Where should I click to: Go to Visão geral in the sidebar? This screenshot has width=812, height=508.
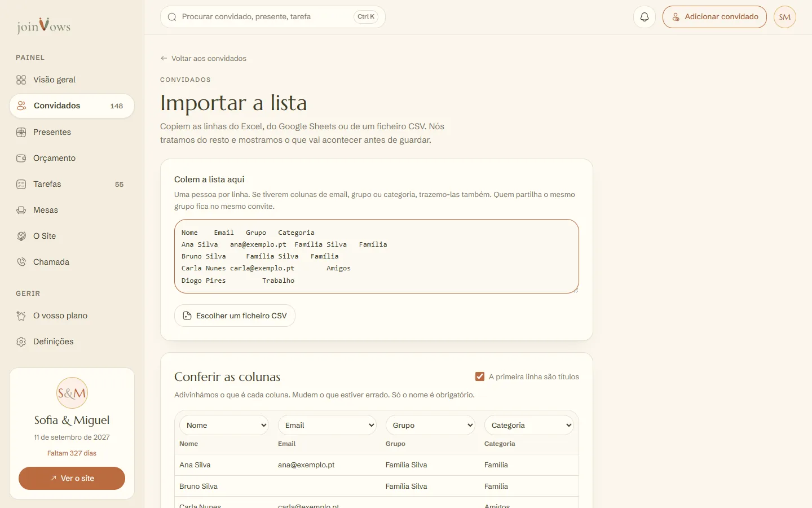pyautogui.click(x=72, y=80)
